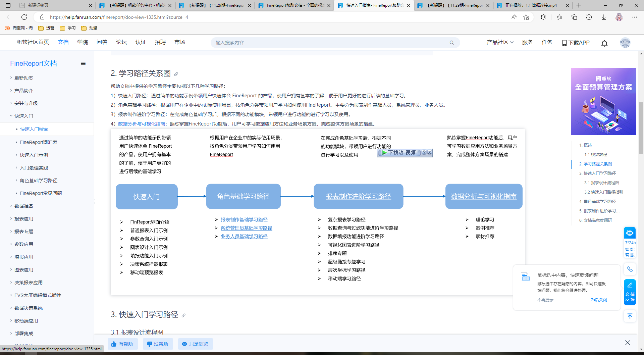The image size is (644, 355).
Task: Open browser downloads icon
Action: pyautogui.click(x=604, y=17)
